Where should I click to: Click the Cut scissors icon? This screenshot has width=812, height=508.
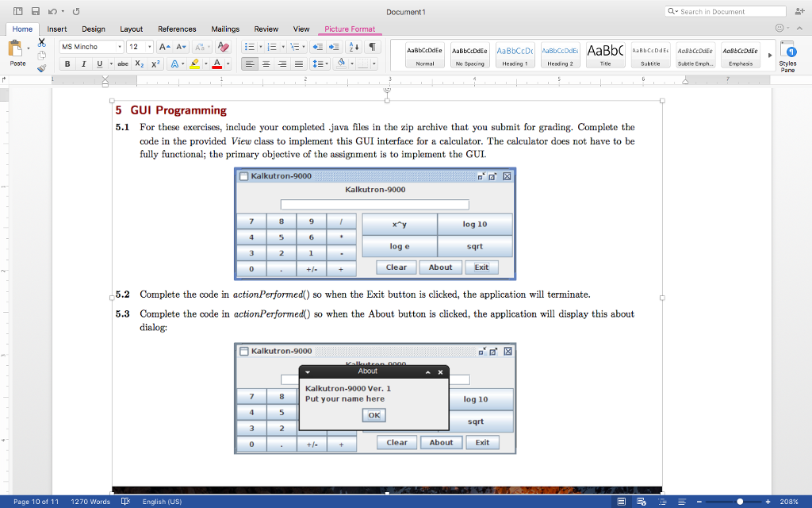[x=42, y=43]
